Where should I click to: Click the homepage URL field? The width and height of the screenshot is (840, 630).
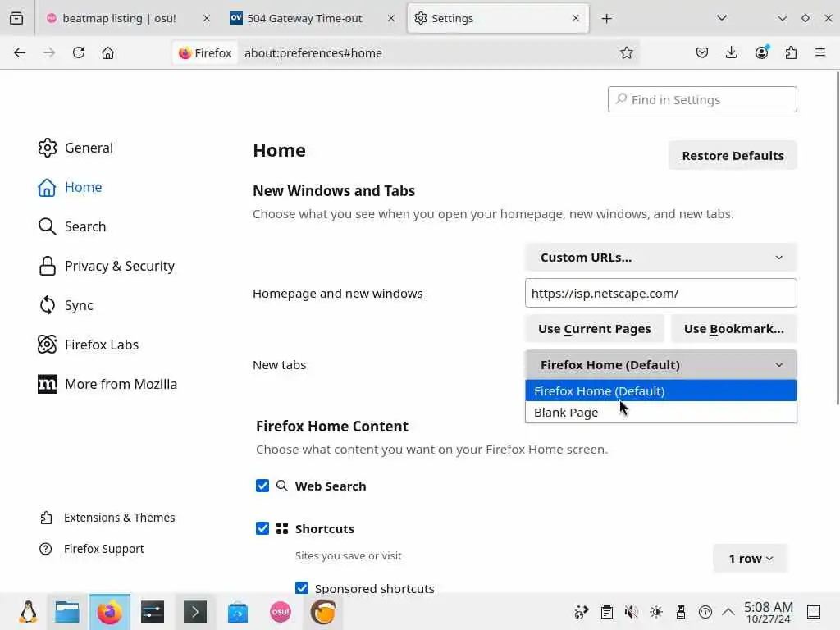click(x=660, y=293)
